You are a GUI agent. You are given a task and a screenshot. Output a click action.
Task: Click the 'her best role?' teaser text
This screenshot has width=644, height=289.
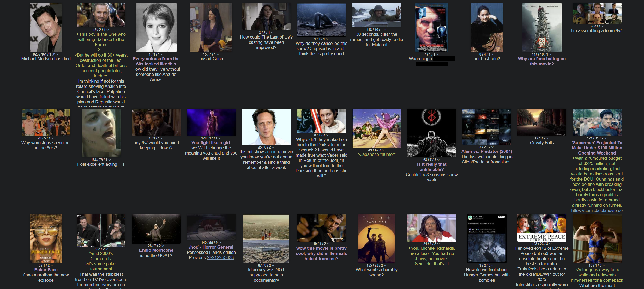(x=487, y=59)
